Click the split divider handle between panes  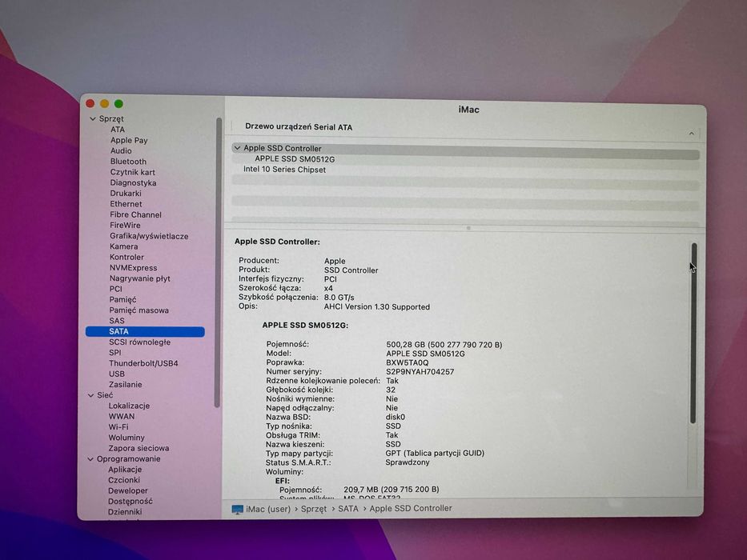pos(468,229)
